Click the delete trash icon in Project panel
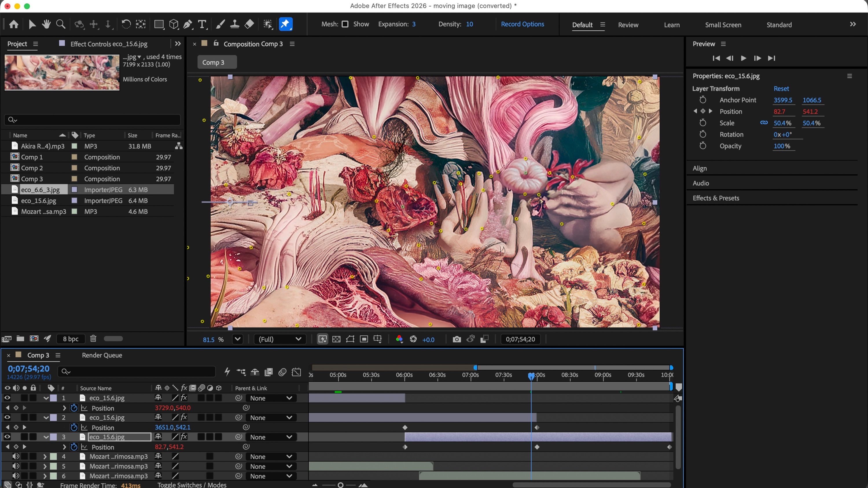Screen dimensions: 868x488 click(93, 339)
